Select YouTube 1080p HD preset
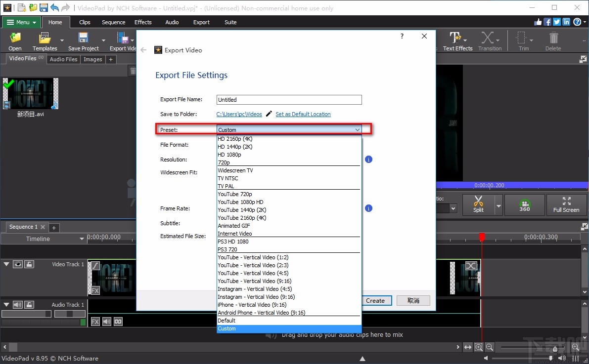 click(x=289, y=202)
